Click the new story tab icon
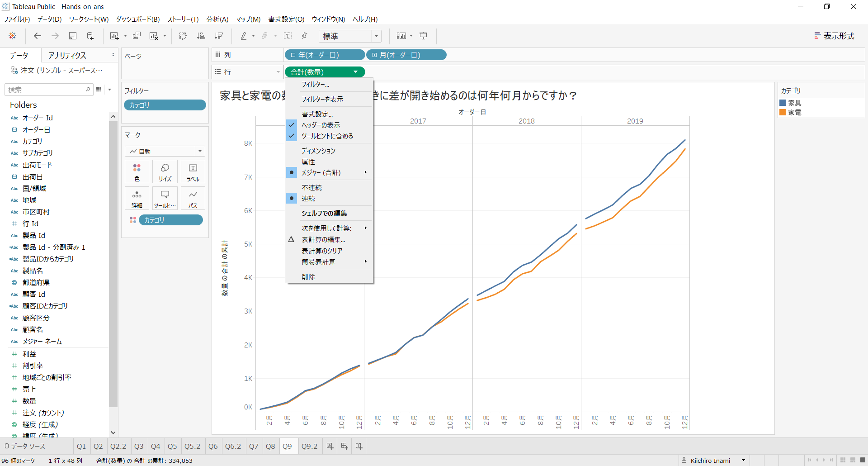 click(359, 446)
